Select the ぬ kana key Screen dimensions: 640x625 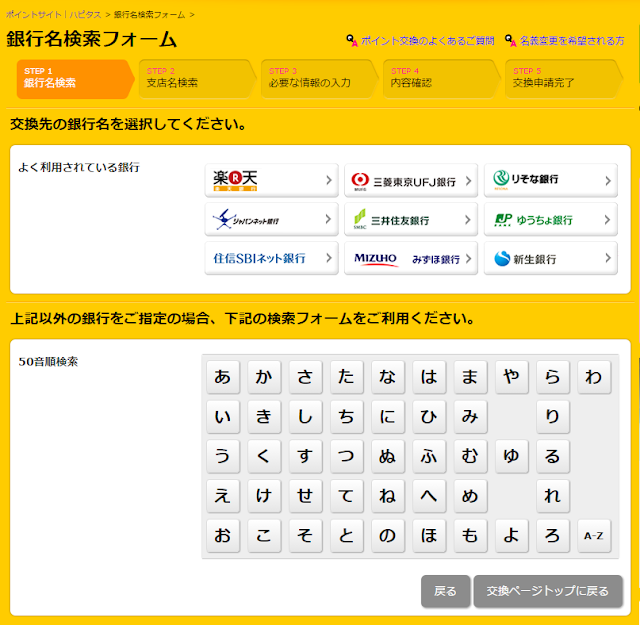point(388,456)
